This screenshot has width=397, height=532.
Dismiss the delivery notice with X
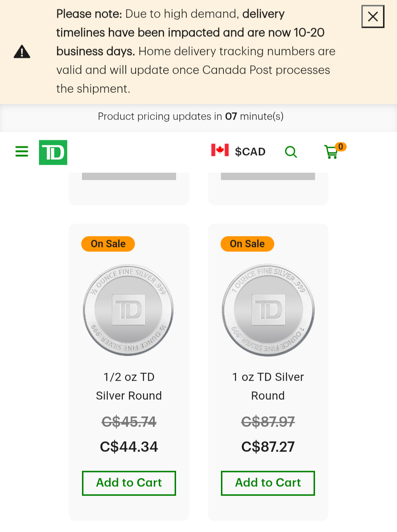click(x=373, y=17)
